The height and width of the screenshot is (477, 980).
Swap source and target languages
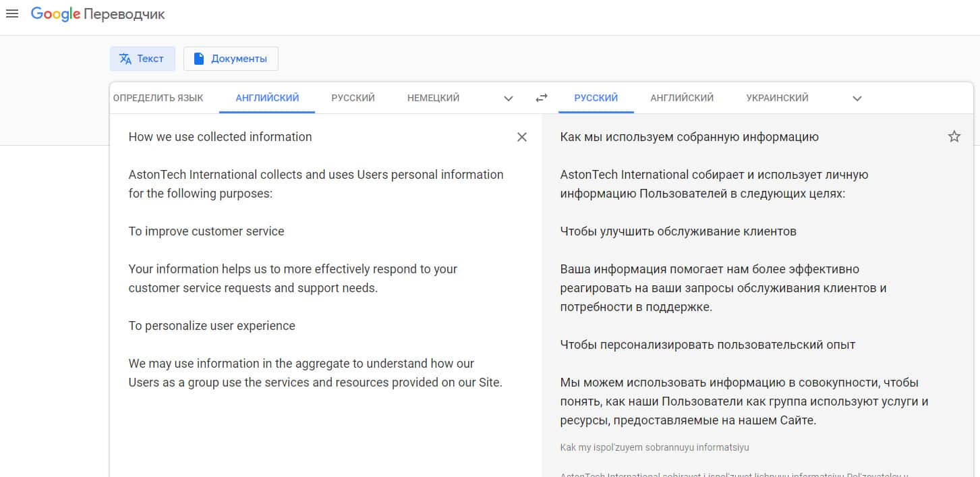541,98
